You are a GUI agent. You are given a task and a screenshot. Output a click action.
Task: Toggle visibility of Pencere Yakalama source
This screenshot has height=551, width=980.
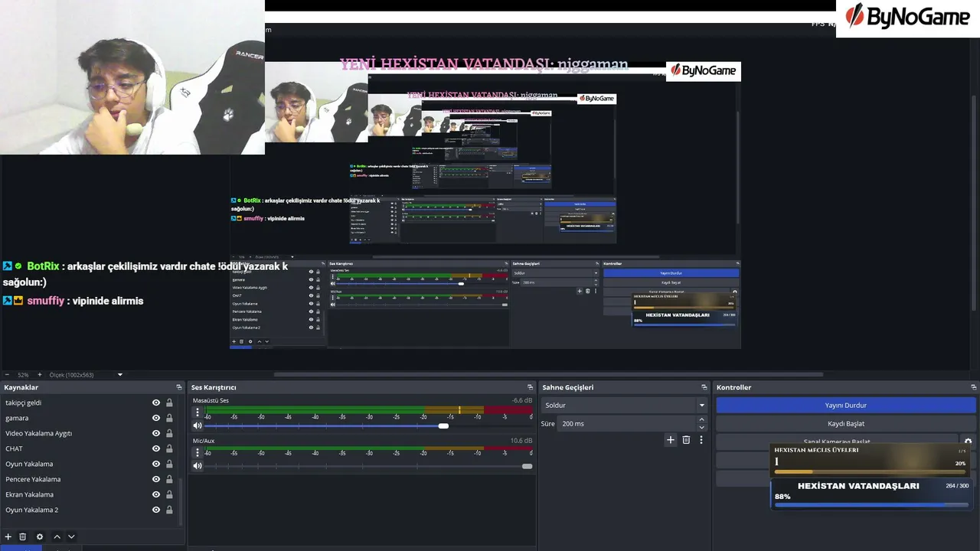tap(156, 479)
